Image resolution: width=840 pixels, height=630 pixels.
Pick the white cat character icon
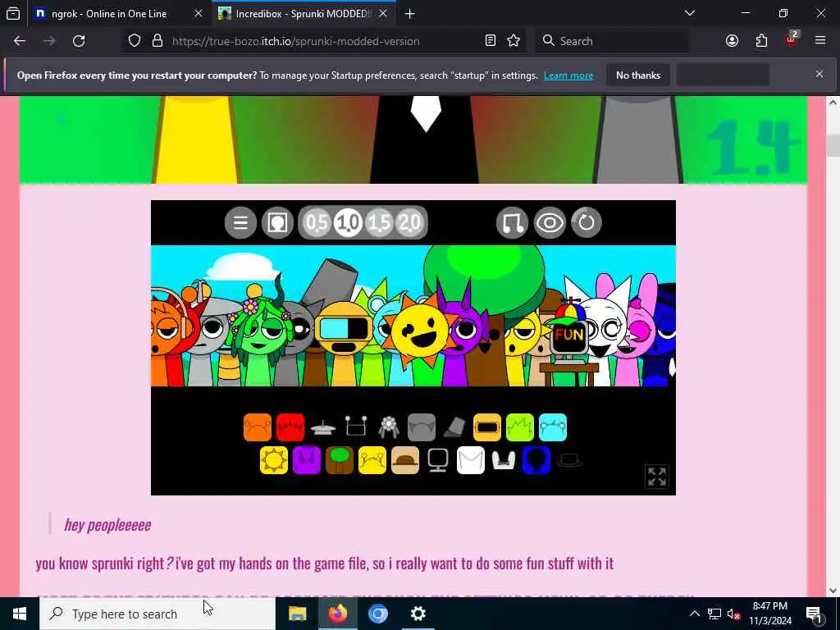(x=471, y=460)
